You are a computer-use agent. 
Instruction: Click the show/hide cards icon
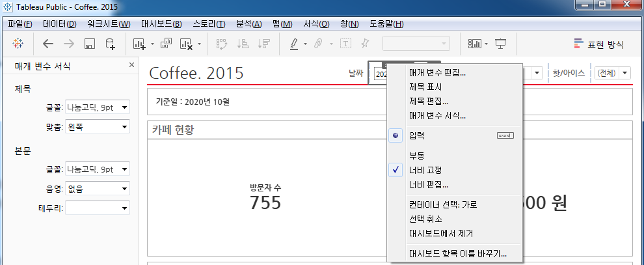[475, 44]
